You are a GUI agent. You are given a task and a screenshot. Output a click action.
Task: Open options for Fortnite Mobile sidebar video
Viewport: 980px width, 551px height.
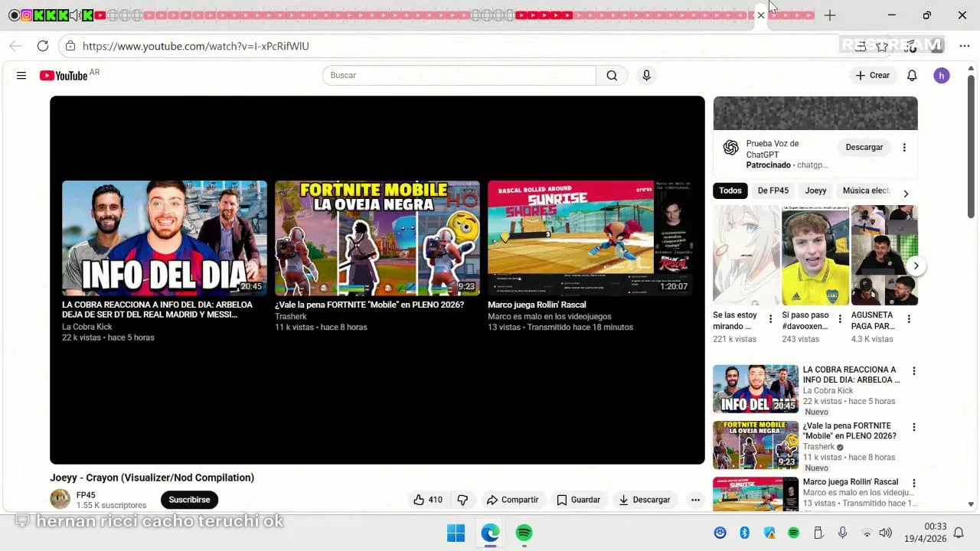[x=913, y=427]
